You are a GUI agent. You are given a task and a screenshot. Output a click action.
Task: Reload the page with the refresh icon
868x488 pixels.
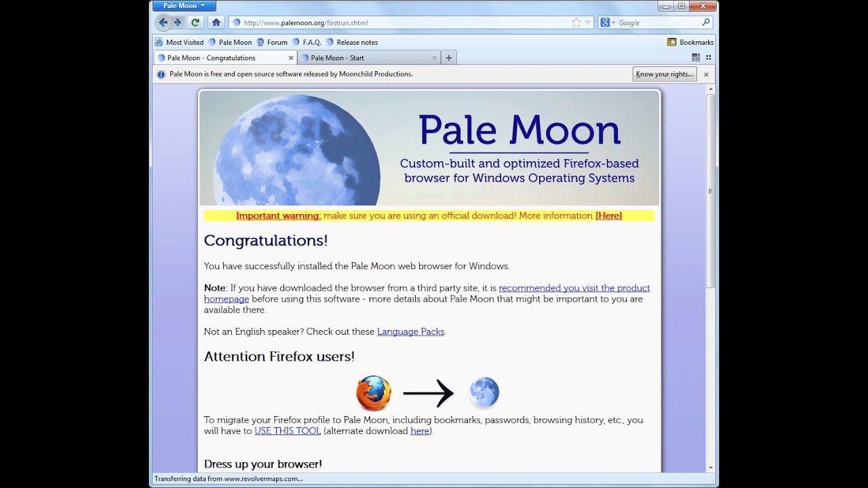(x=195, y=22)
